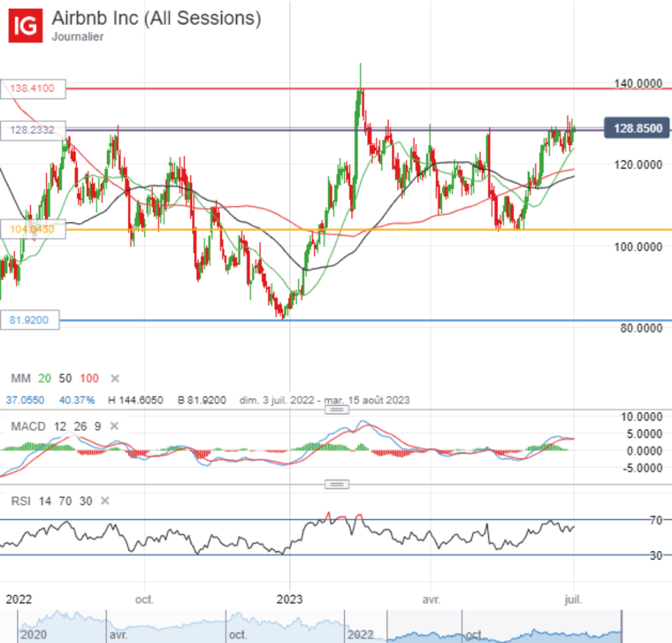Click the IG logo
This screenshot has height=643, width=672.
[27, 26]
